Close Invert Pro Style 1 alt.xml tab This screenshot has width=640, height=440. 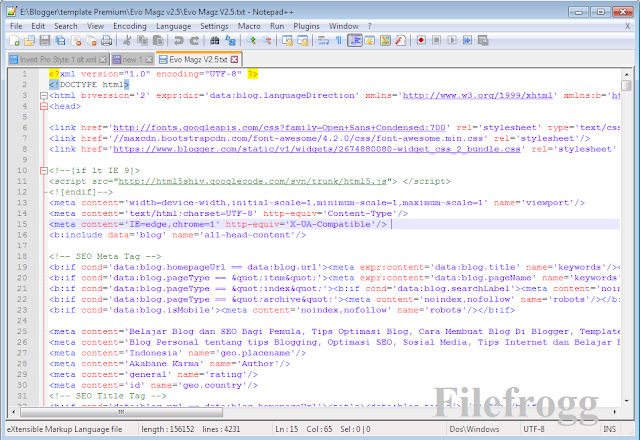tap(103, 60)
